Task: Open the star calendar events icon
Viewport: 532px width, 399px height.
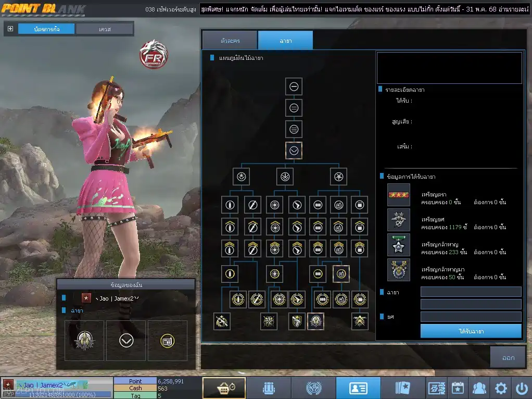Action: tap(458, 388)
